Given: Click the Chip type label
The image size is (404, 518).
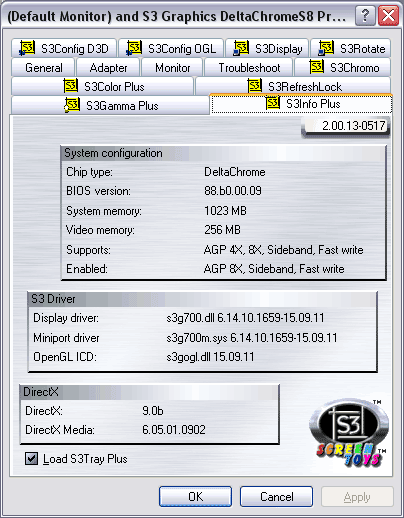Looking at the screenshot, I should click(x=89, y=172).
